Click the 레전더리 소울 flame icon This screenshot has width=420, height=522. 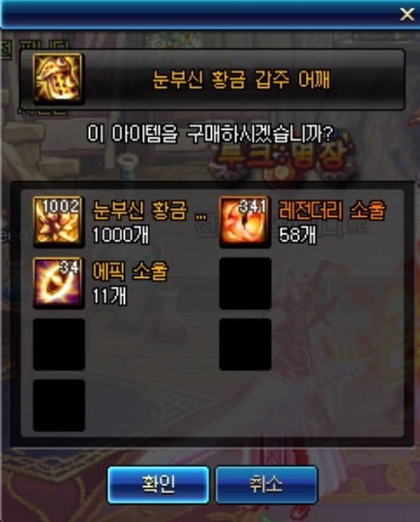(245, 222)
